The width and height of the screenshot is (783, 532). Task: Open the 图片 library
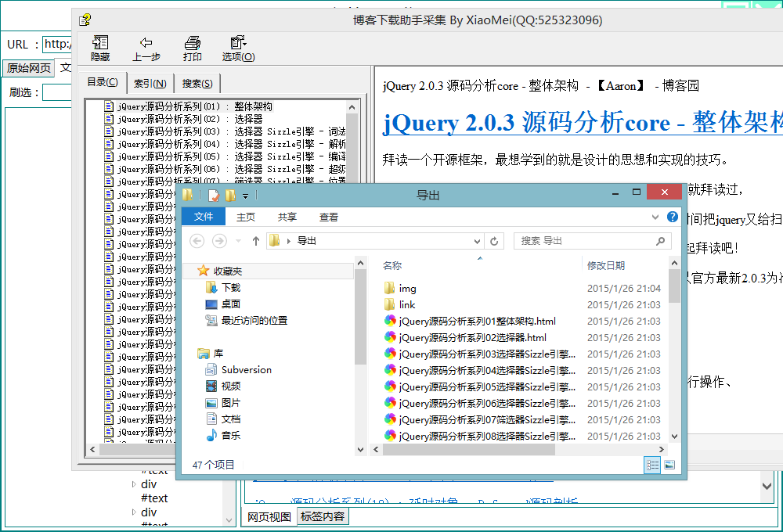(223, 403)
